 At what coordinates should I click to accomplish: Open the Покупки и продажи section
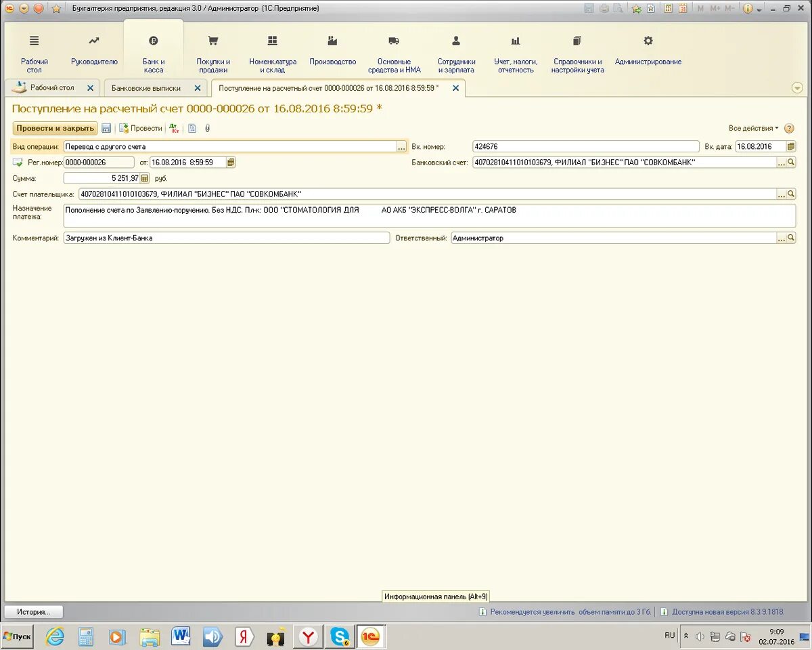pyautogui.click(x=213, y=53)
